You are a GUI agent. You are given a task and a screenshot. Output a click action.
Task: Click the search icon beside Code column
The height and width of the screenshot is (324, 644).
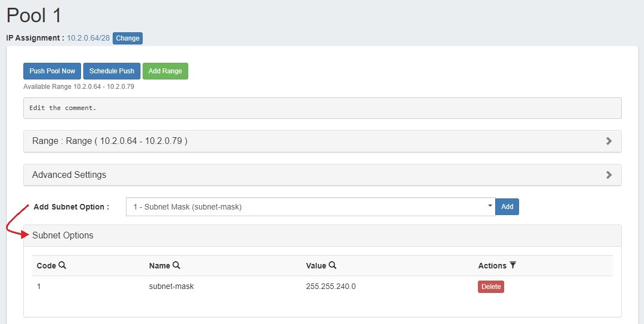coord(62,266)
